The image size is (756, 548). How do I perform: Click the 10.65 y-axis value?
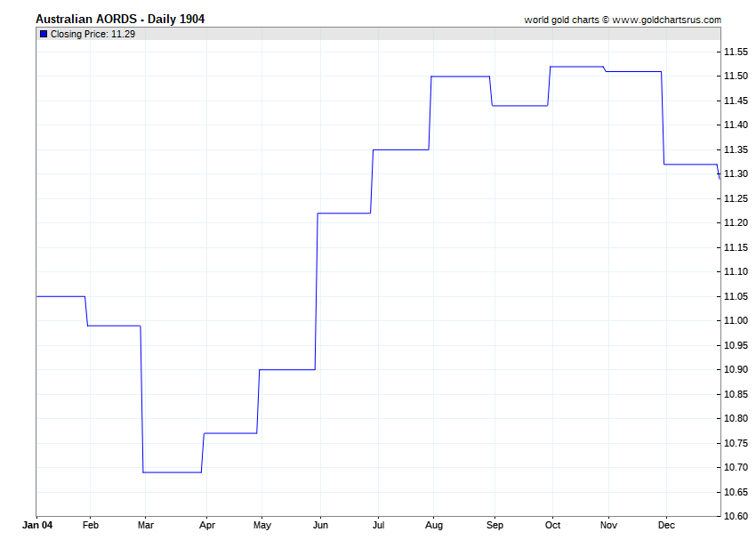[x=736, y=492]
